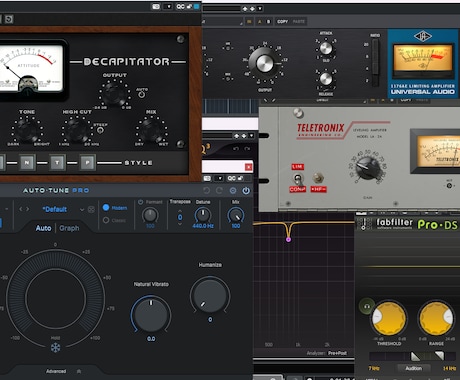This screenshot has height=380, width=460.
Task: Click the FabFilter Pro-DS Threshold knob
Action: pos(389,319)
